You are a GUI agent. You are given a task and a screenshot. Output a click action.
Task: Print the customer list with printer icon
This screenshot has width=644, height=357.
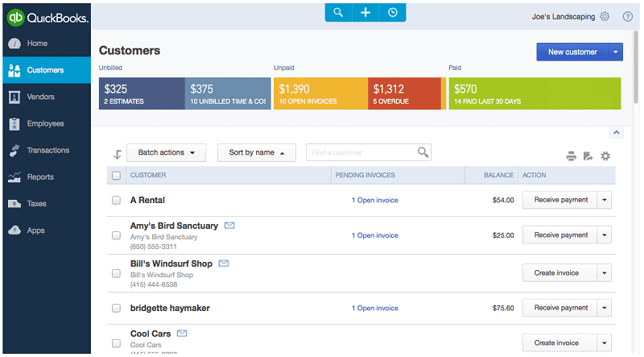(x=571, y=156)
